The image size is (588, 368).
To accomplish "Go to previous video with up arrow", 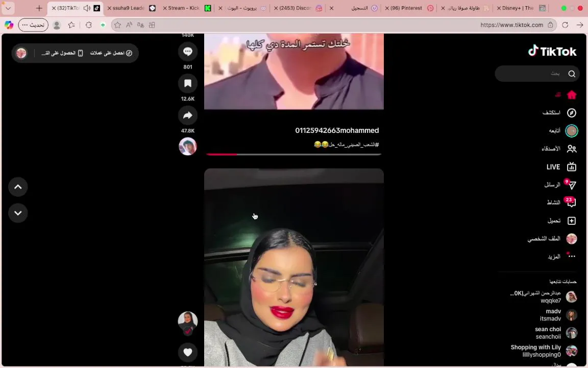I will [x=18, y=187].
